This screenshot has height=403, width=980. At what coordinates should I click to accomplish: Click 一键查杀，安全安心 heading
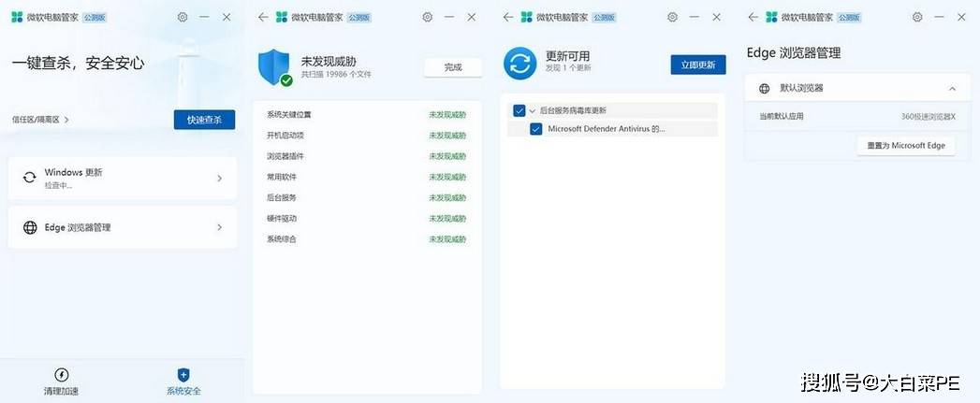coord(78,63)
